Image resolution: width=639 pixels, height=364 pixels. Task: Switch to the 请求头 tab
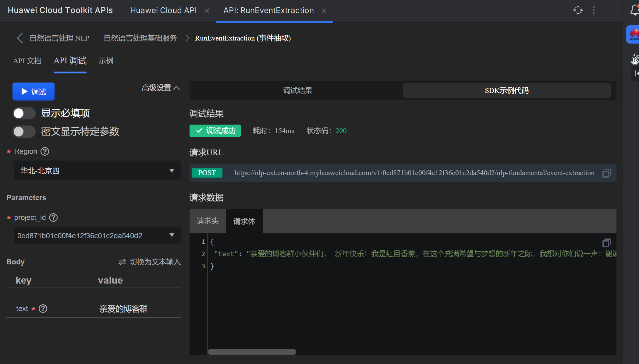point(208,221)
